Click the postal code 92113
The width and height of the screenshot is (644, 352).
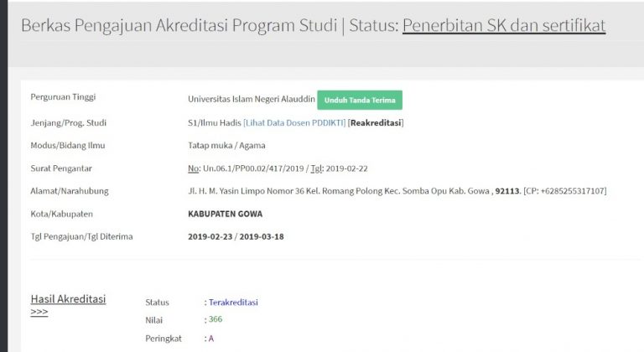[x=507, y=191]
